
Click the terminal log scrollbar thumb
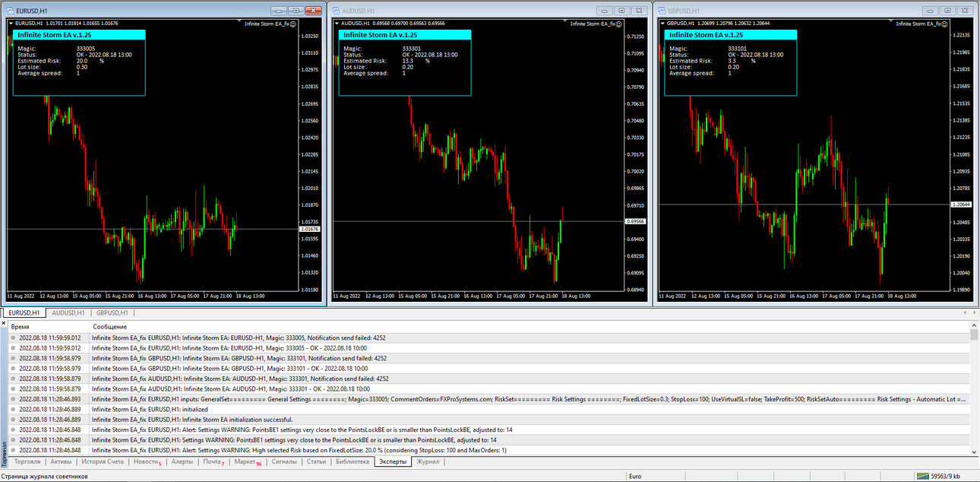(x=975, y=335)
